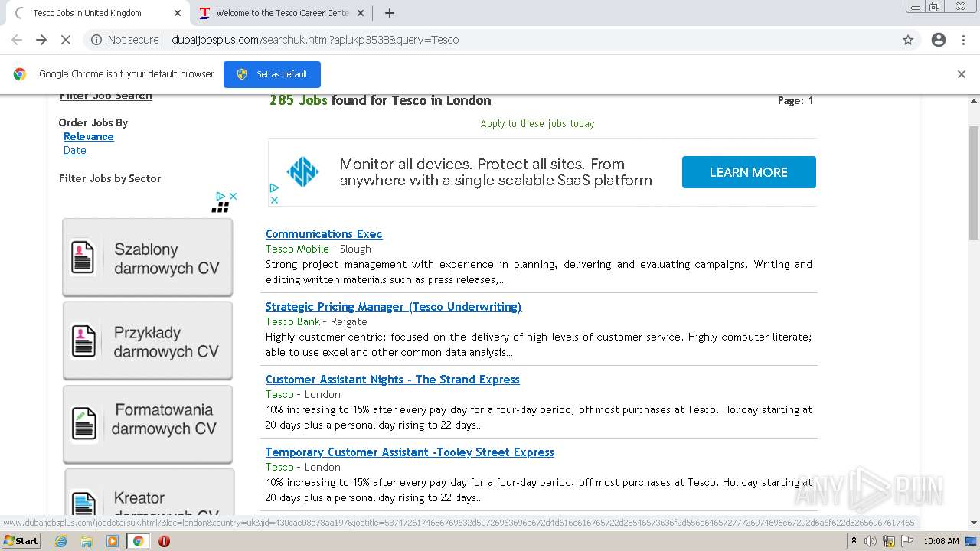Click LEARN MORE on the banner ad
Viewport: 980px width, 551px height.
[749, 172]
